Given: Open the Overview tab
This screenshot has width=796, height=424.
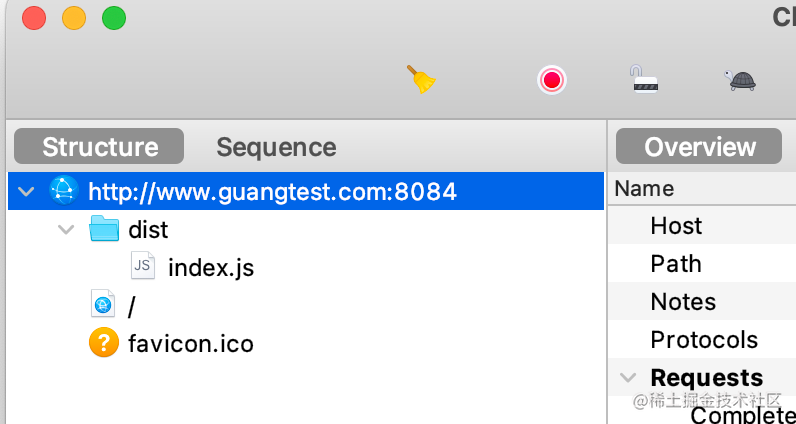Looking at the screenshot, I should (699, 147).
